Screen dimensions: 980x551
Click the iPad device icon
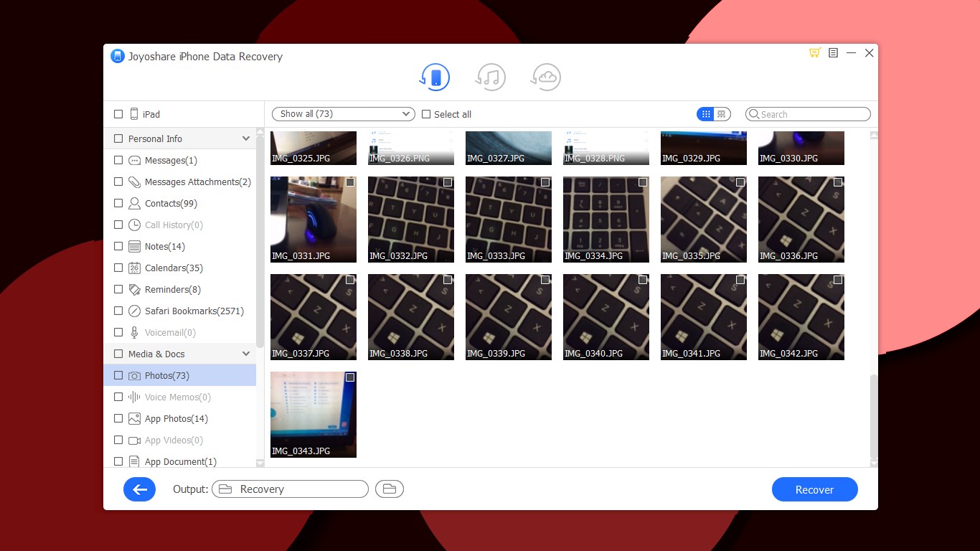134,114
